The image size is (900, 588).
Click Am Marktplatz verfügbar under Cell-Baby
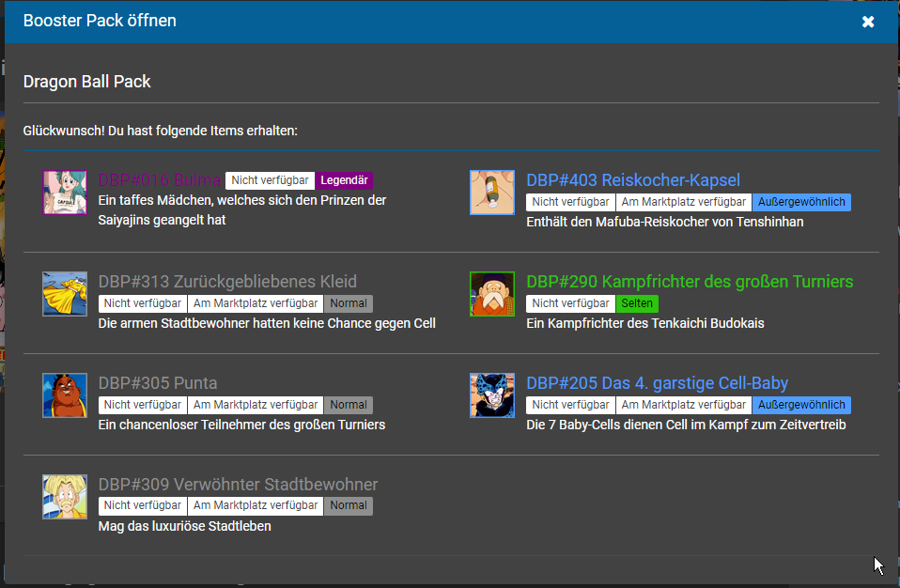click(x=683, y=405)
